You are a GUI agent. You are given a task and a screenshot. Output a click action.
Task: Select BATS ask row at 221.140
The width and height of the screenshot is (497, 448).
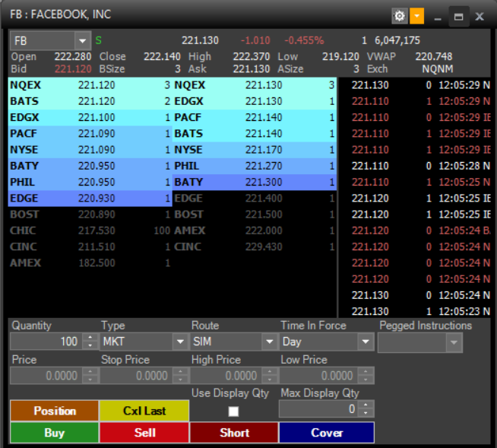click(255, 134)
